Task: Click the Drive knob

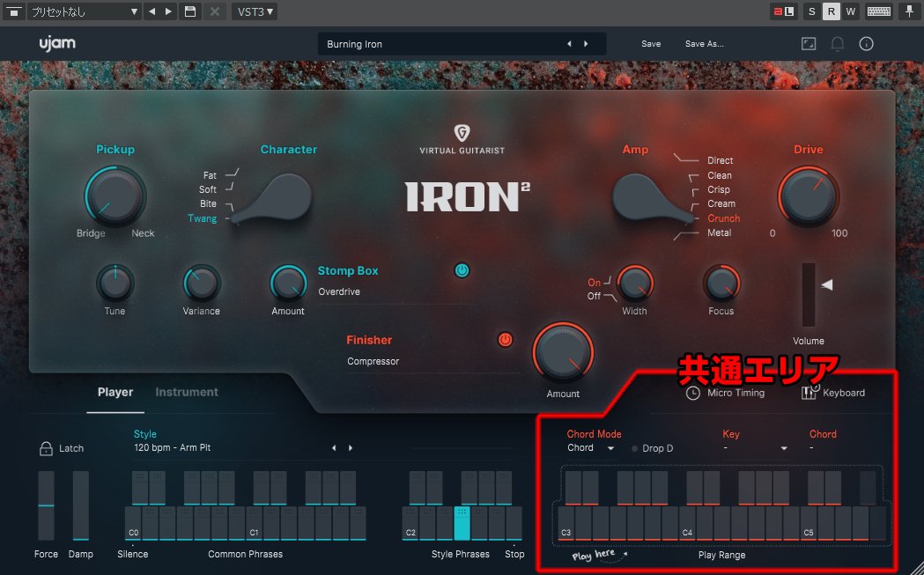Action: pyautogui.click(x=808, y=195)
